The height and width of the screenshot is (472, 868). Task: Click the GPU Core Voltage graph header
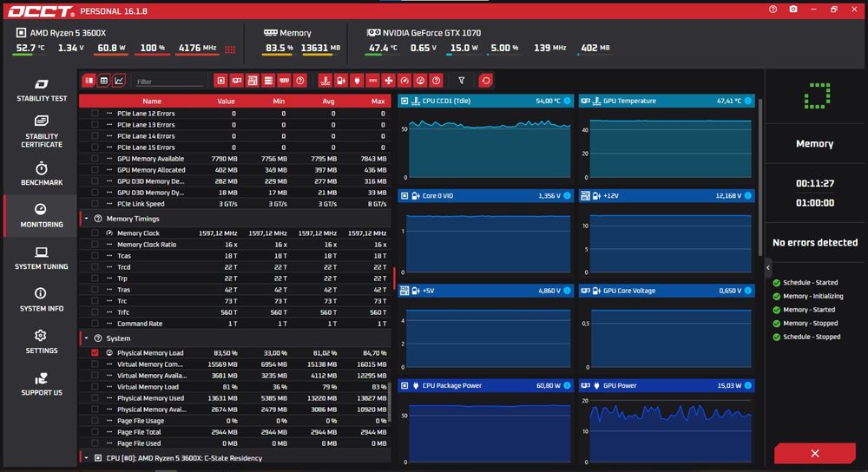[x=667, y=291]
